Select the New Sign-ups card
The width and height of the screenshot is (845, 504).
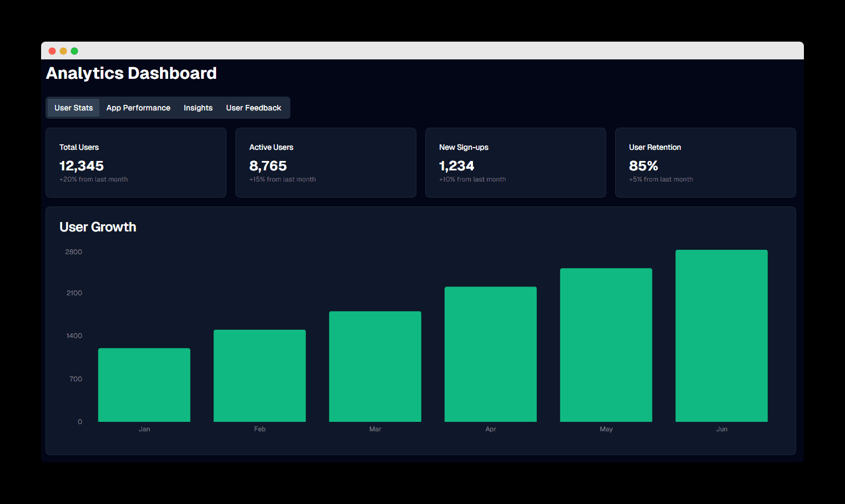click(x=516, y=163)
